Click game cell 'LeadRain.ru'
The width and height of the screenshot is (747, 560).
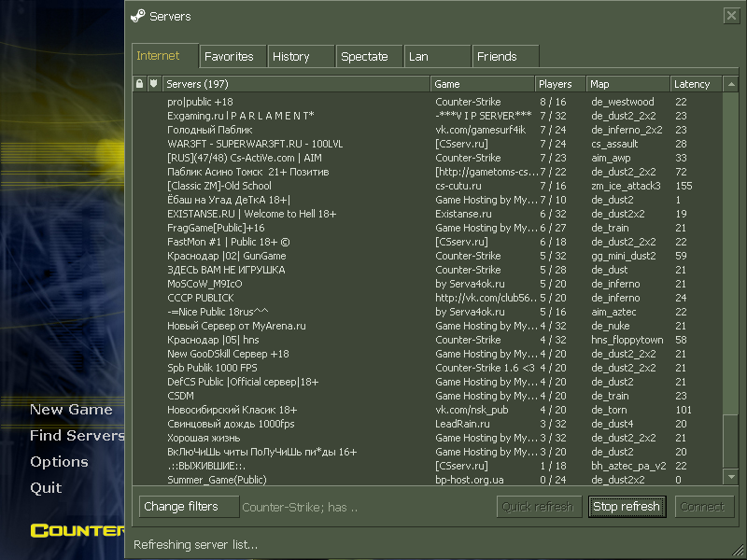(x=462, y=424)
